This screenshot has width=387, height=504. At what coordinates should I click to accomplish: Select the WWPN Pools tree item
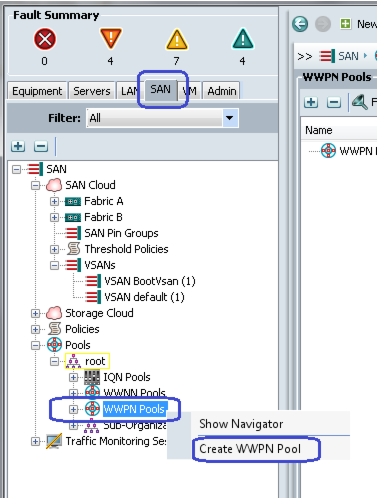click(134, 409)
